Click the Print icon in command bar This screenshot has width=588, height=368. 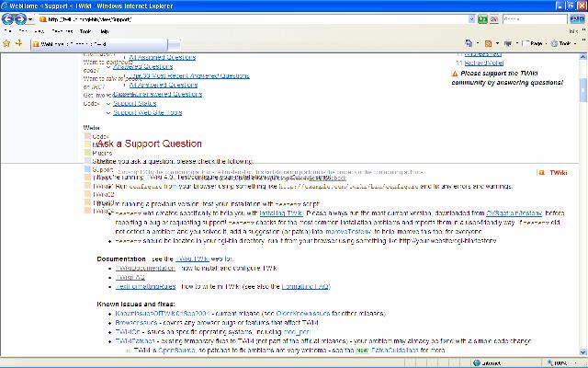507,43
